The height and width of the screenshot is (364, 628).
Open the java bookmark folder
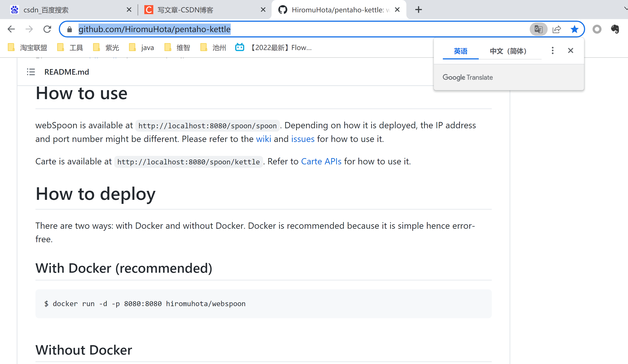point(141,47)
